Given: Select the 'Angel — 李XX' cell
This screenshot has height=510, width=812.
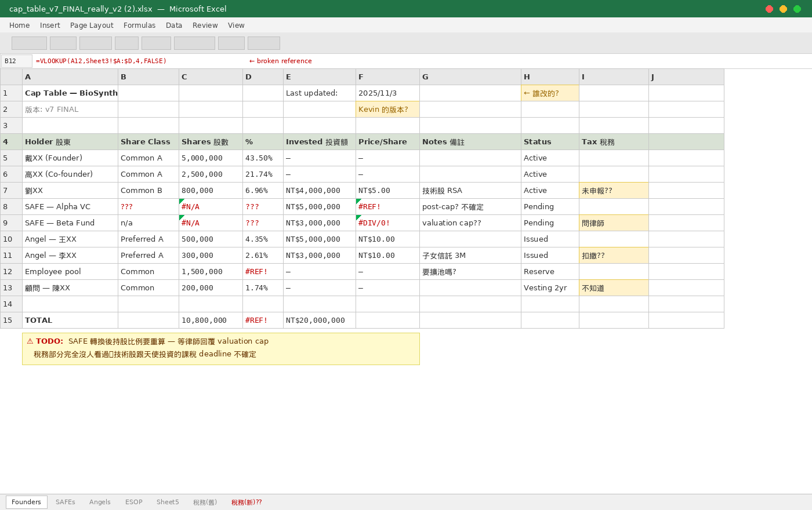Looking at the screenshot, I should (x=70, y=256).
